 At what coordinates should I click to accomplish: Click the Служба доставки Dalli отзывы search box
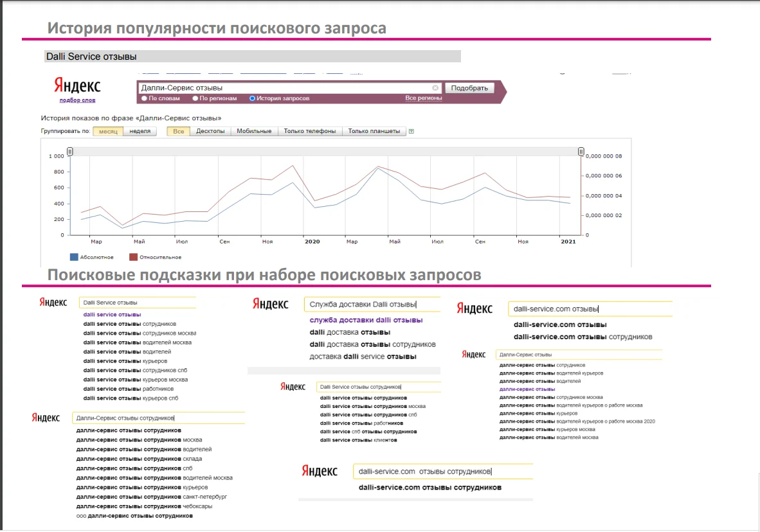point(372,305)
